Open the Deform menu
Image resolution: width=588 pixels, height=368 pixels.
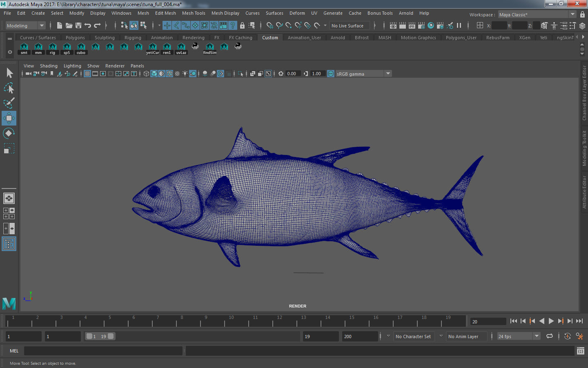[297, 13]
